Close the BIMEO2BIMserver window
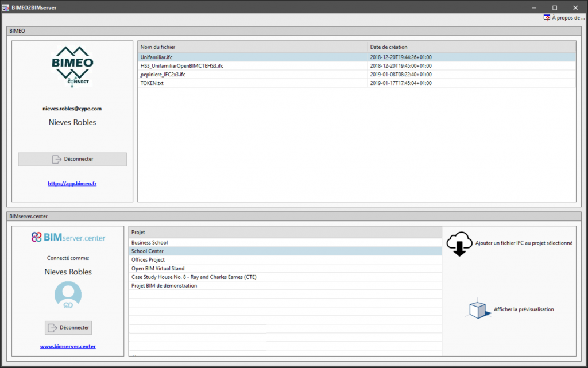Viewport: 588px width, 368px height. click(x=575, y=7)
